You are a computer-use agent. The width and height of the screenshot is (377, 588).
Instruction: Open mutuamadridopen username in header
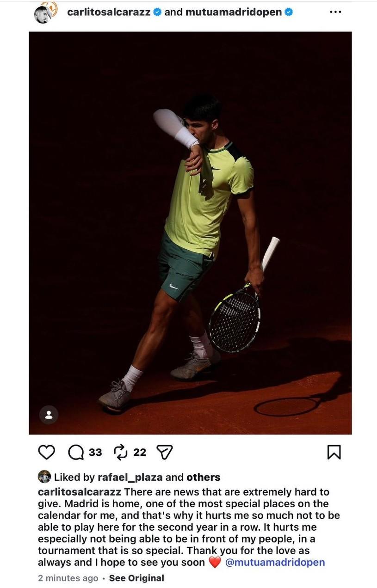(234, 12)
